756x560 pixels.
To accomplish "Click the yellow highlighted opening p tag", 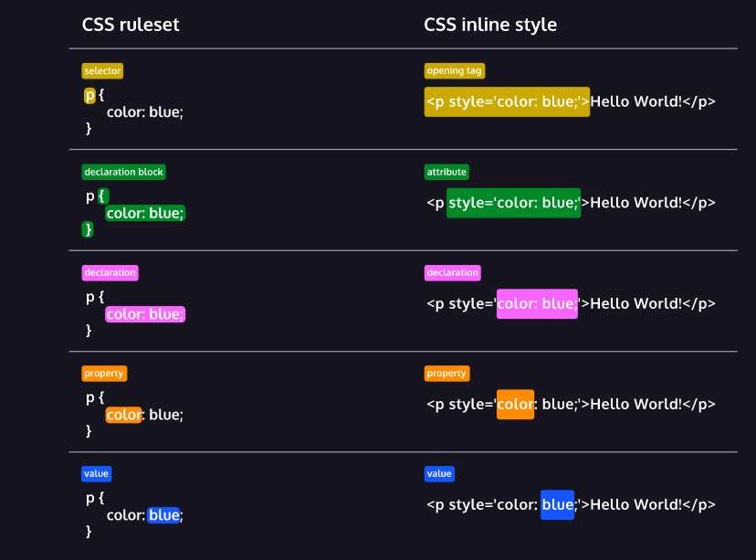I will pos(507,101).
